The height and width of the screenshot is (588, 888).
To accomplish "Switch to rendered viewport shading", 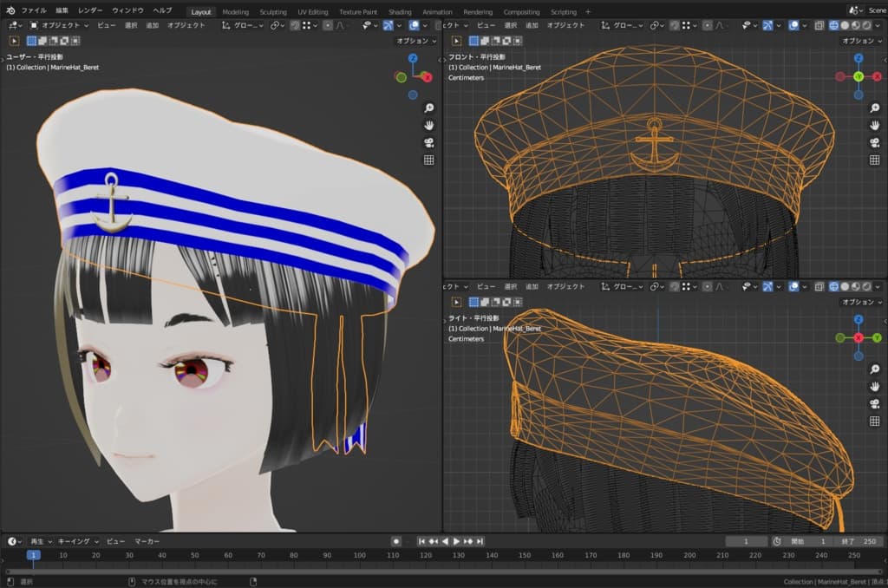I will (865, 26).
